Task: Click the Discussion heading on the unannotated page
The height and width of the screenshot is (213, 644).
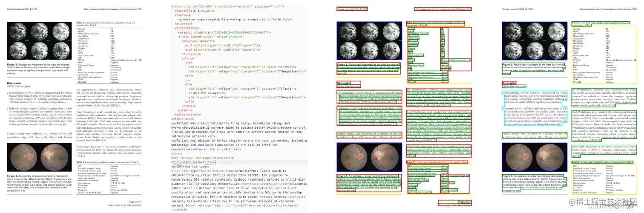Action: pos(14,83)
